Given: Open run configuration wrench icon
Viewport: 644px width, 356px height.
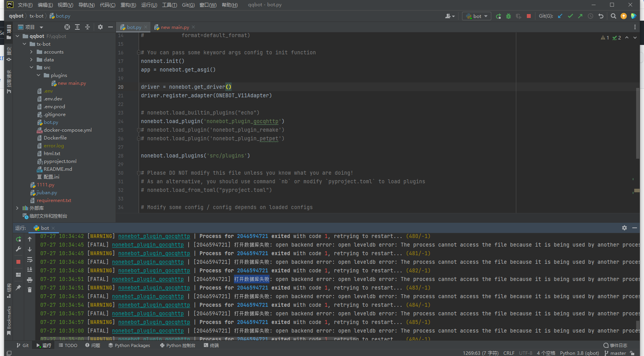Looking at the screenshot, I should (18, 249).
